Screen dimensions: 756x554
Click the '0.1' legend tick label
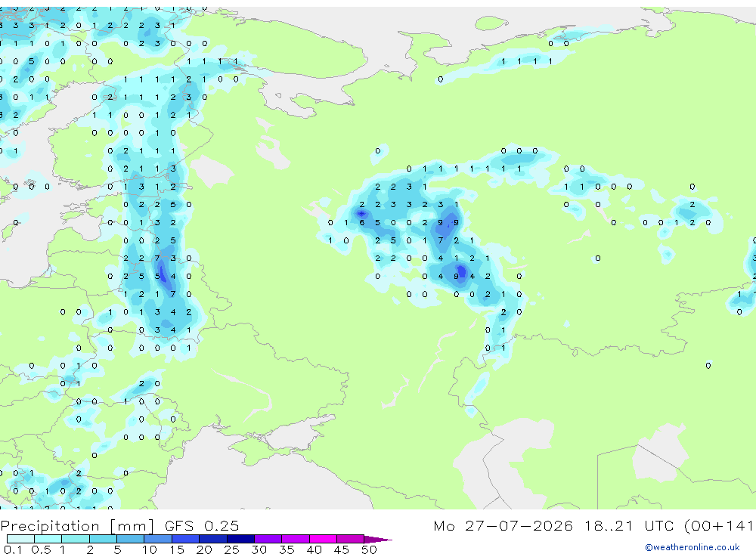13,549
